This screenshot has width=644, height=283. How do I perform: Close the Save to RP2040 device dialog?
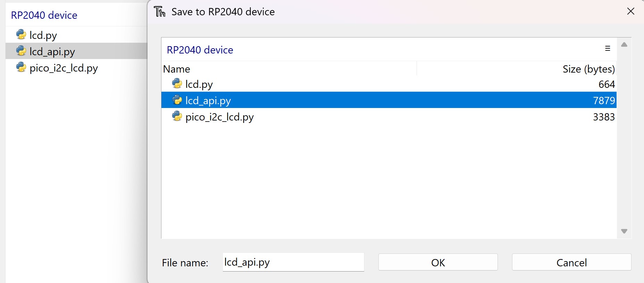pos(630,11)
